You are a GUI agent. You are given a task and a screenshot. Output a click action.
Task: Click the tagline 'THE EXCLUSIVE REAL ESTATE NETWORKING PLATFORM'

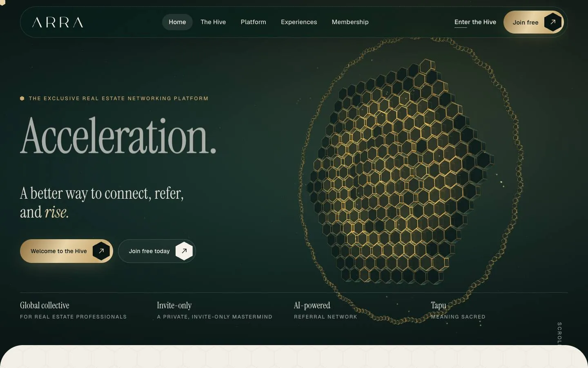point(118,99)
